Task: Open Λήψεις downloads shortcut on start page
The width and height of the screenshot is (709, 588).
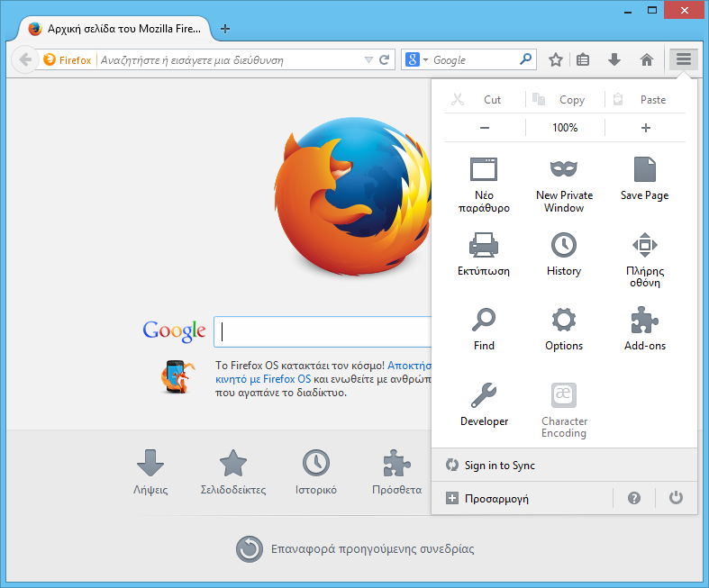Action: tap(150, 473)
